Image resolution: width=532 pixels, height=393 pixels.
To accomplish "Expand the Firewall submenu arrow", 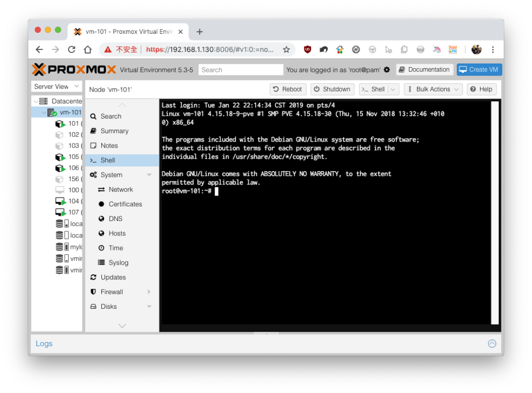I will pos(149,292).
